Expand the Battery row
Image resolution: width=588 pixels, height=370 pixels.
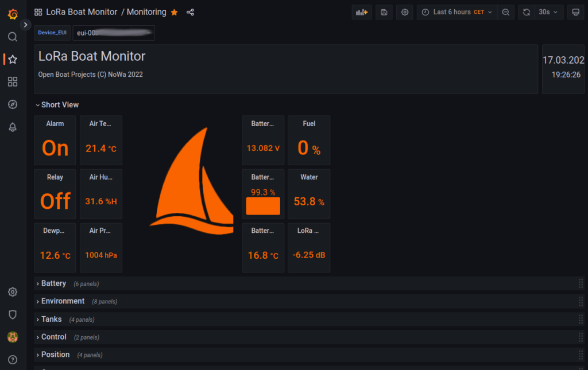pyautogui.click(x=53, y=283)
